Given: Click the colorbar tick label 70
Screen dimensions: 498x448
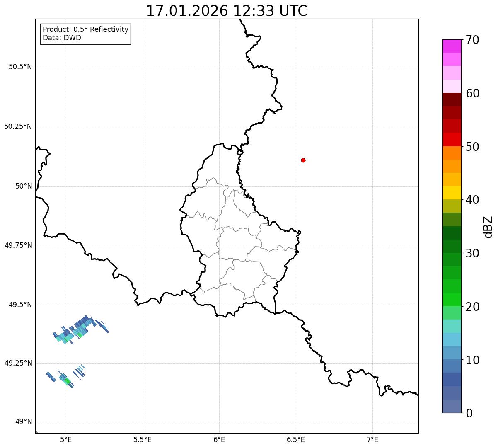Looking at the screenshot, I should (472, 40).
